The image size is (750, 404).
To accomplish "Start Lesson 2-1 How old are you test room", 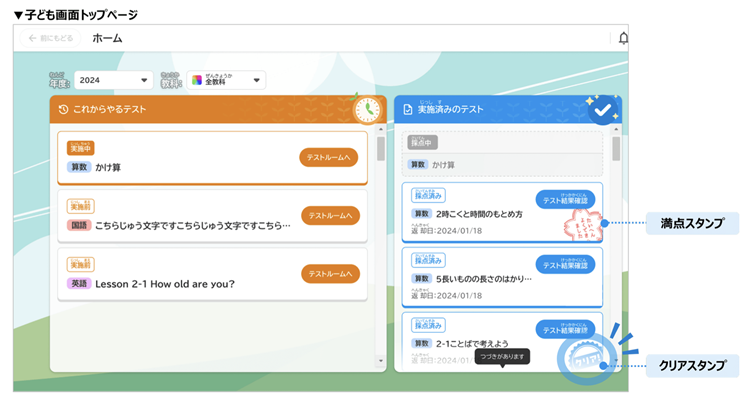I will (x=329, y=273).
